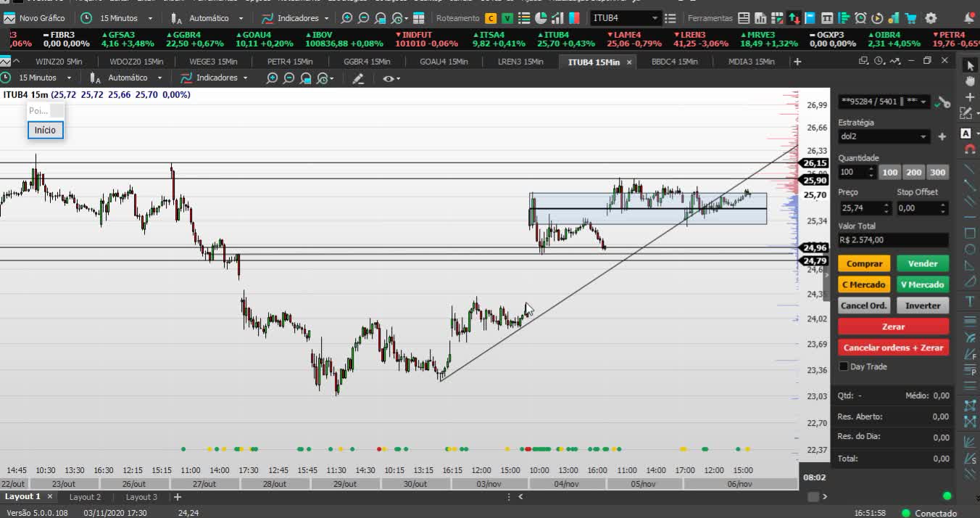The width and height of the screenshot is (980, 518).
Task: Click the Comprar button
Action: (x=864, y=263)
